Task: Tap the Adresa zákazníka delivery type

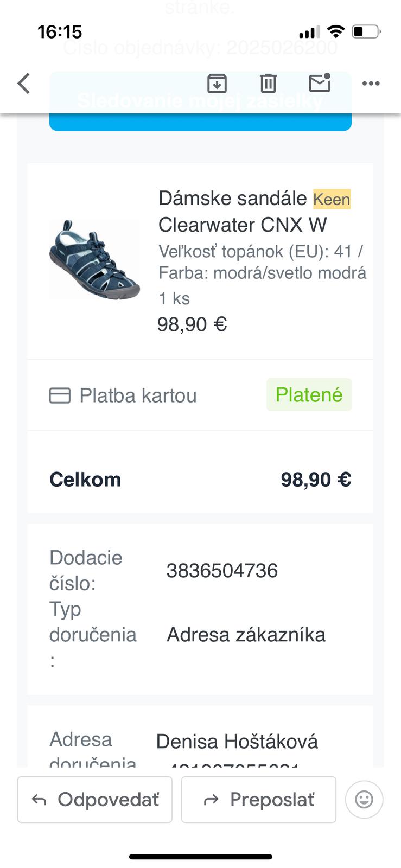Action: (x=246, y=634)
